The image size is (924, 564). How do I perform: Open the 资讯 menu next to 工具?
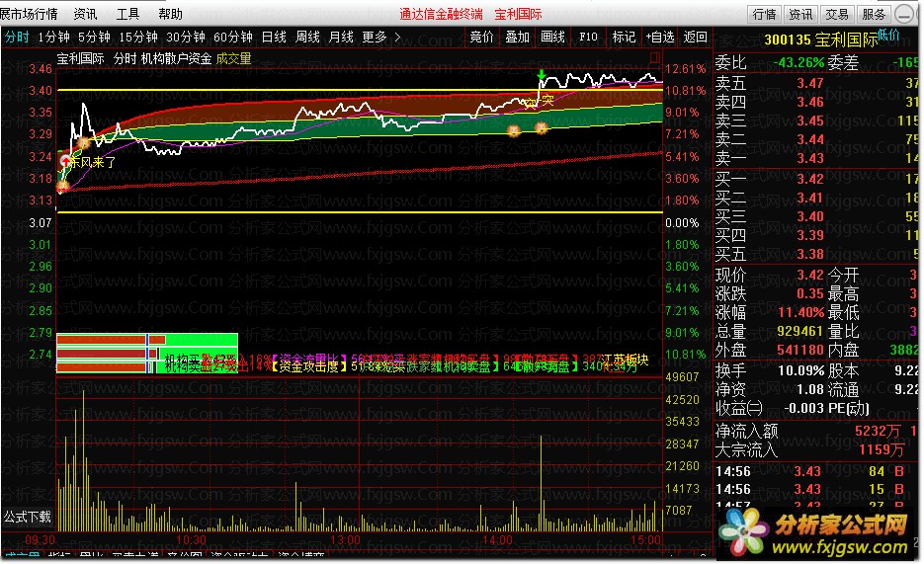coord(85,14)
